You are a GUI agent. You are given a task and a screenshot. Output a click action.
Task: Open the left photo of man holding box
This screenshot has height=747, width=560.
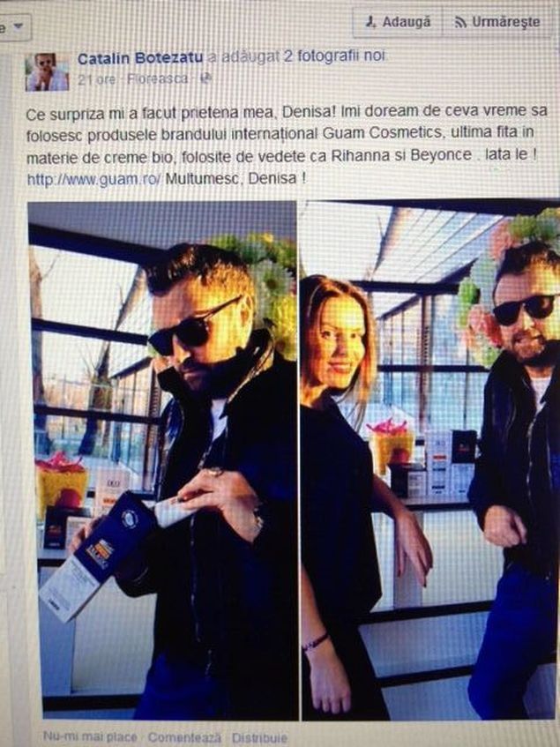pyautogui.click(x=162, y=459)
